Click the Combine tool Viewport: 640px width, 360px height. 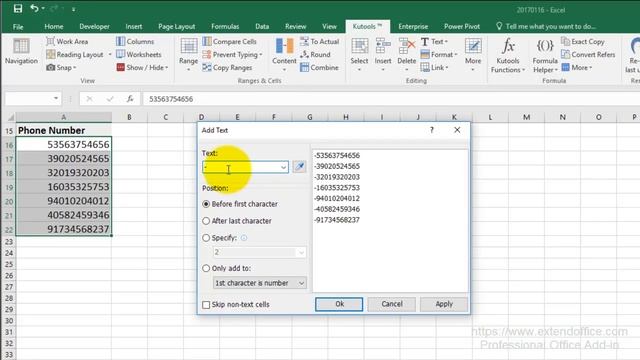point(319,67)
